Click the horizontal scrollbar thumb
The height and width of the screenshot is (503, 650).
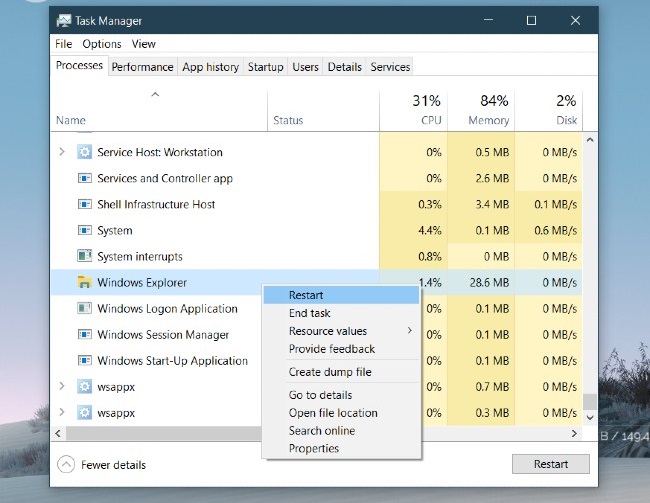[x=164, y=433]
